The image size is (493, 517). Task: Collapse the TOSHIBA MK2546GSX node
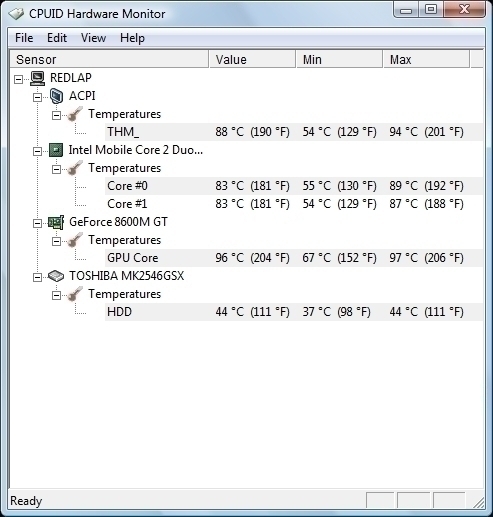[37, 277]
